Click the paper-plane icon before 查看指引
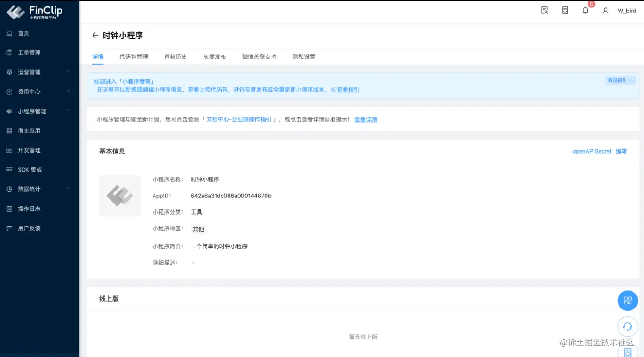 333,90
